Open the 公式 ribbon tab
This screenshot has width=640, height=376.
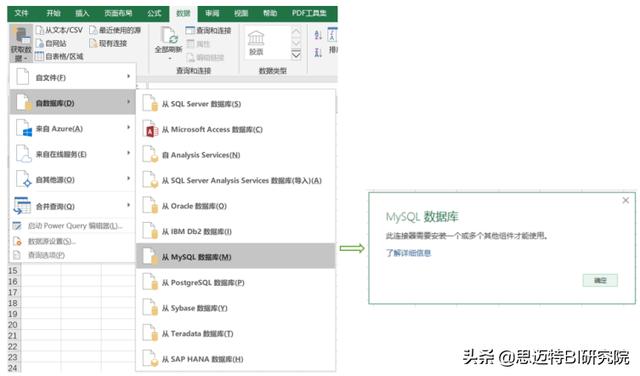(x=154, y=13)
